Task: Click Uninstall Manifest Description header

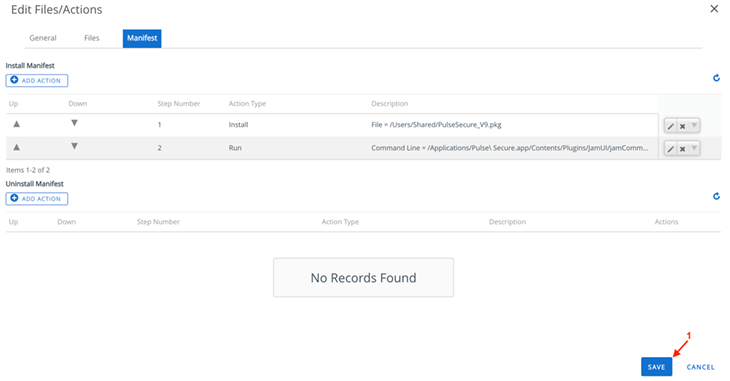Action: click(x=507, y=222)
